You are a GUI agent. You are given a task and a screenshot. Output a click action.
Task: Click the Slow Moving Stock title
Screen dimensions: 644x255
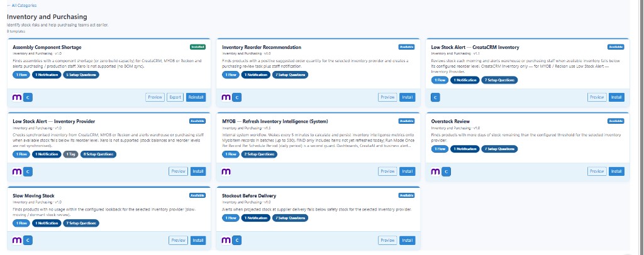[x=33, y=195]
